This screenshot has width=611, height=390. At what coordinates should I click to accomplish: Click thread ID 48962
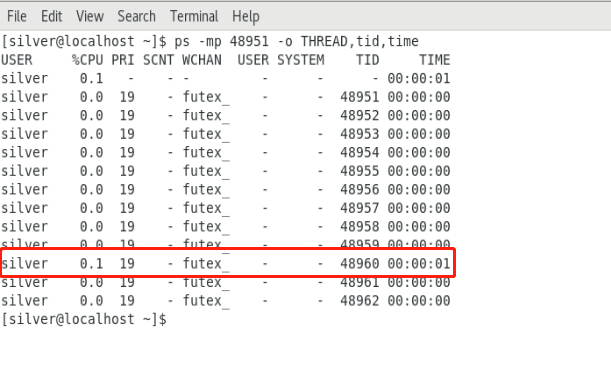(360, 301)
